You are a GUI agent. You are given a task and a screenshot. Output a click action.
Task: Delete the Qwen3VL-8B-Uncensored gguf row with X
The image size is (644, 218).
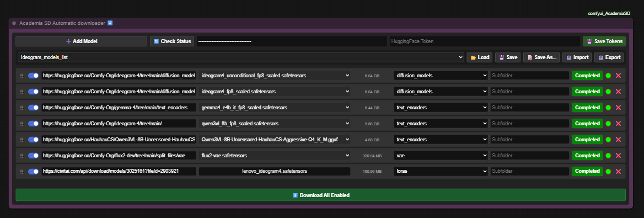618,140
